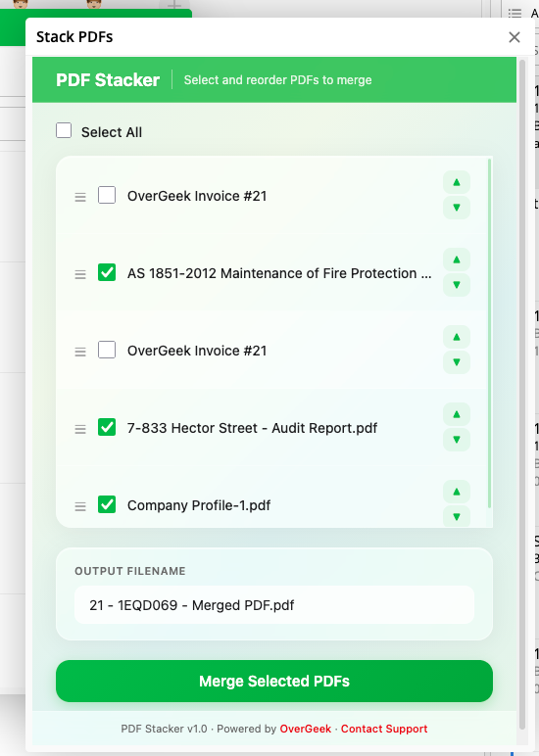Click the 'PDF Stacker' header title
539x756 pixels.
108,80
